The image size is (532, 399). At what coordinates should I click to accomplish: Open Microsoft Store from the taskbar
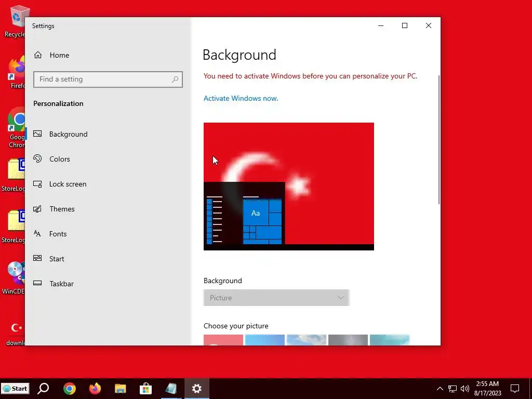click(146, 389)
